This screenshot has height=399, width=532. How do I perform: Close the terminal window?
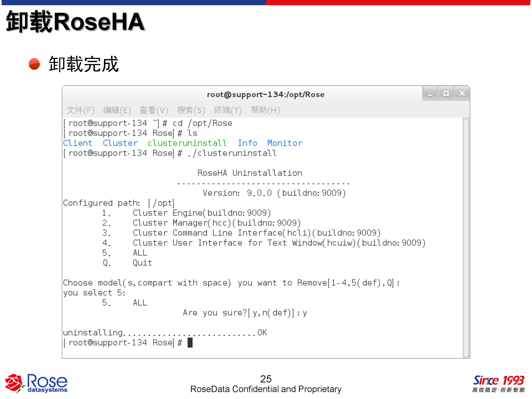(462, 94)
